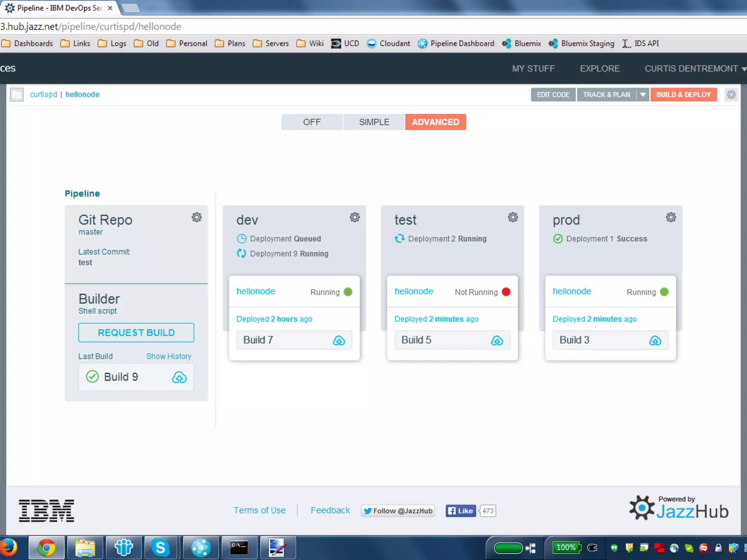747x560 pixels.
Task: Click the cloud upload icon for Build 3
Action: [x=655, y=341]
